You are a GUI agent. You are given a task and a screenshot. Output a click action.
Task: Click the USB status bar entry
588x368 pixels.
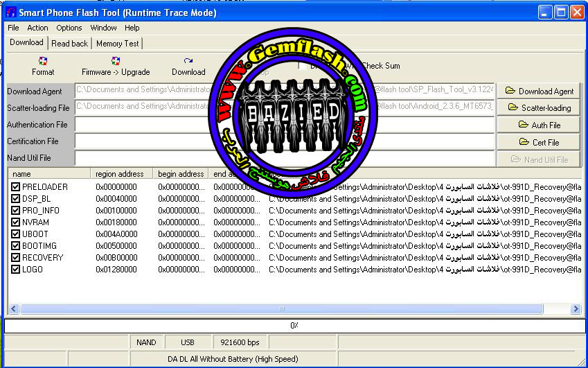click(x=188, y=342)
